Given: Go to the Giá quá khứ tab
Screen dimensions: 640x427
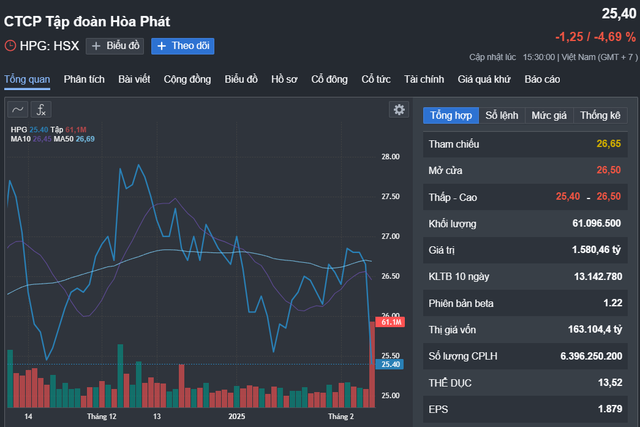Looking at the screenshot, I should (x=484, y=78).
